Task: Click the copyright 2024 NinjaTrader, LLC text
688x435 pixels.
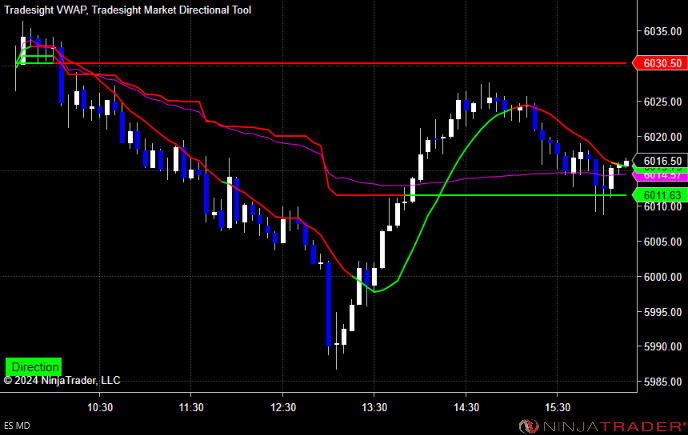Action: point(62,380)
